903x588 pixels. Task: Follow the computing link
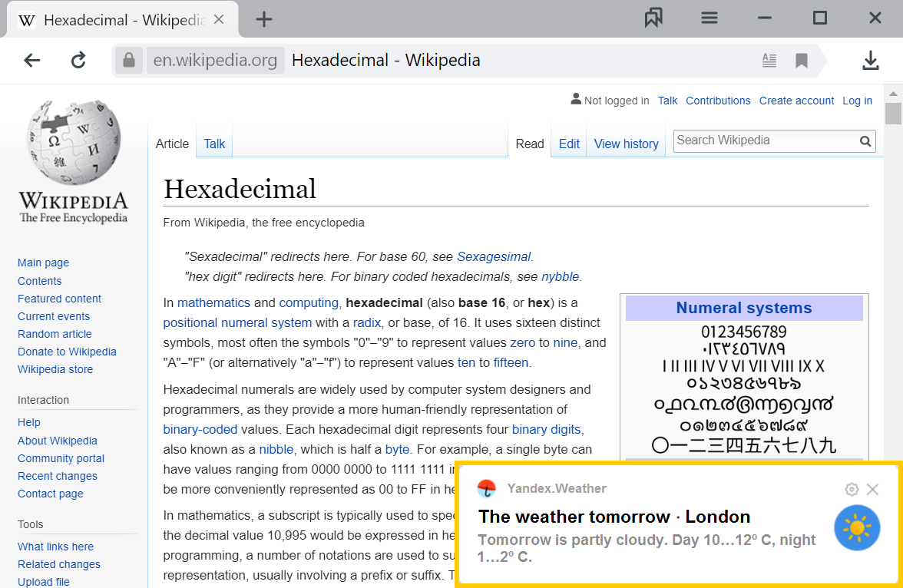click(309, 303)
